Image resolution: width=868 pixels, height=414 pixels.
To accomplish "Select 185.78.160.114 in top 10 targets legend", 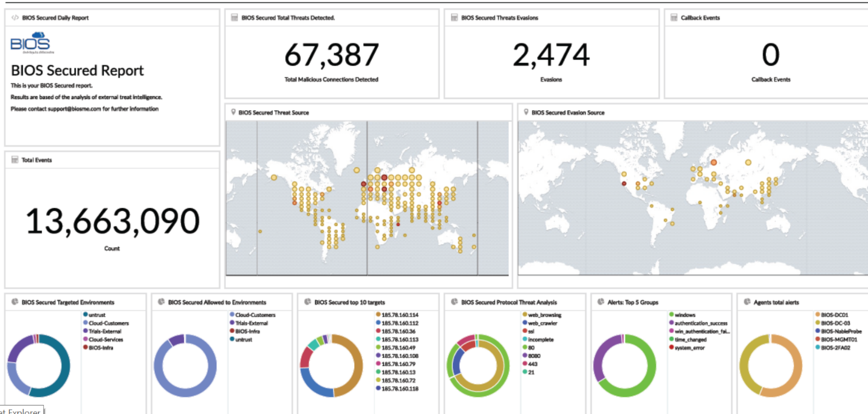I will (397, 315).
